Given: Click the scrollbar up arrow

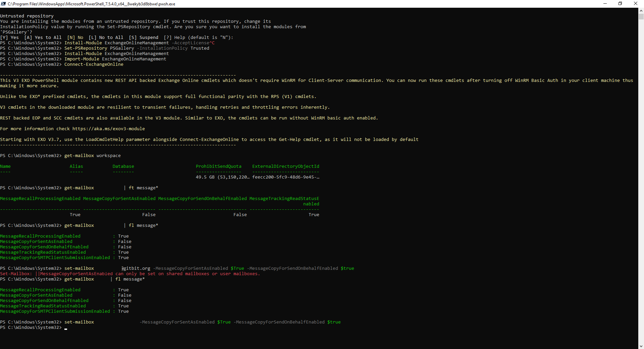Looking at the screenshot, I should tap(641, 10).
